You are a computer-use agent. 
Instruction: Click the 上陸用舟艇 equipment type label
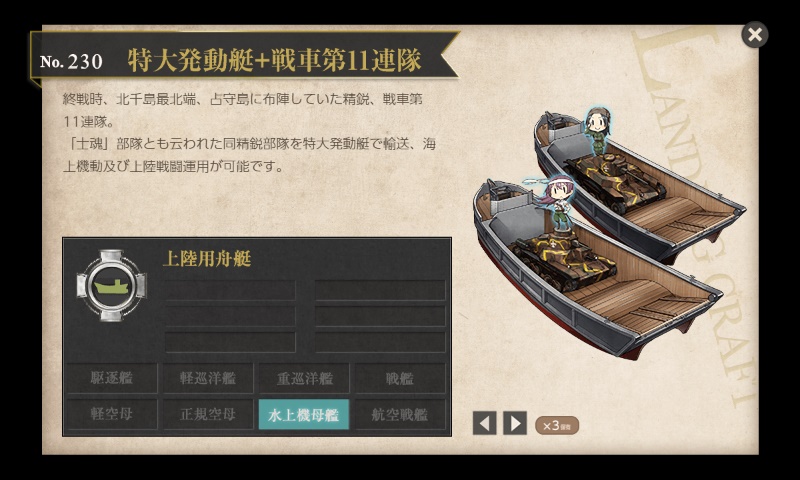point(207,259)
